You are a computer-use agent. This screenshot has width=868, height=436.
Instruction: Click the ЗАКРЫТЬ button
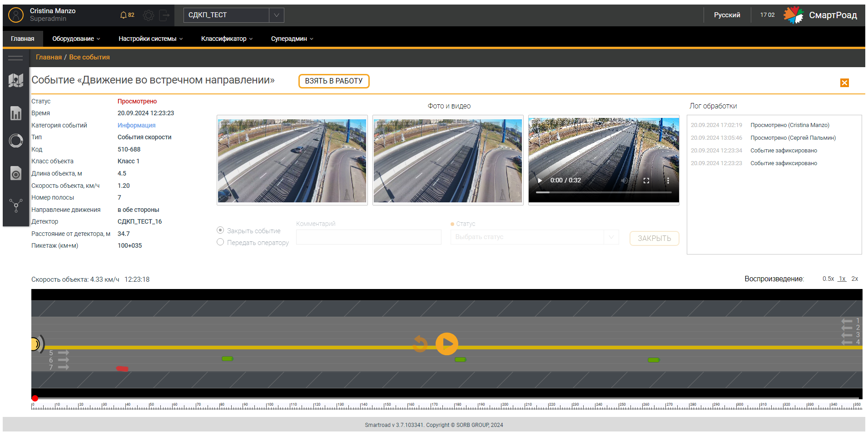point(654,238)
